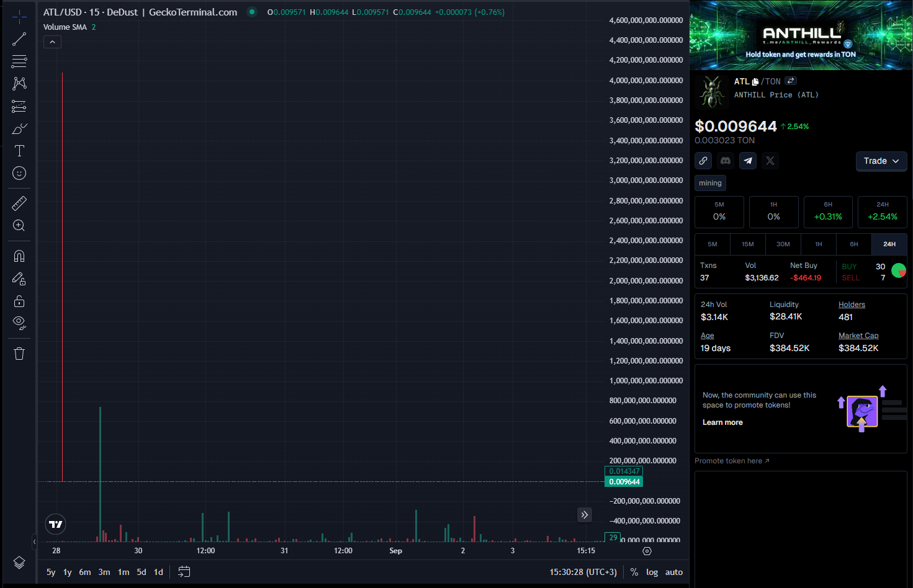Open the Age info link

point(708,336)
